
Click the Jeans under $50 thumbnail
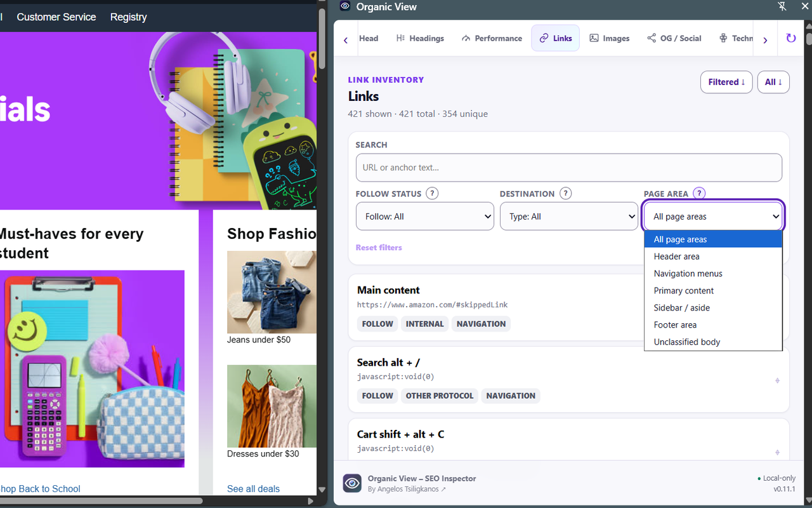pos(272,292)
